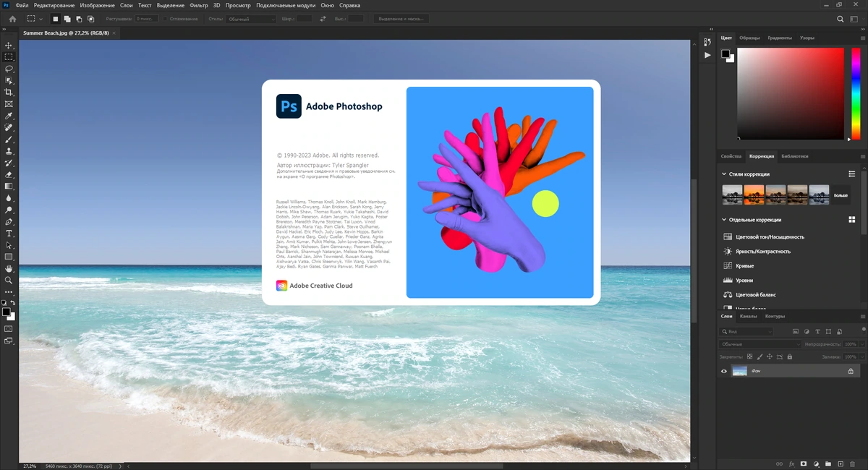Select the Move tool
Image resolution: width=868 pixels, height=470 pixels.
[9, 45]
